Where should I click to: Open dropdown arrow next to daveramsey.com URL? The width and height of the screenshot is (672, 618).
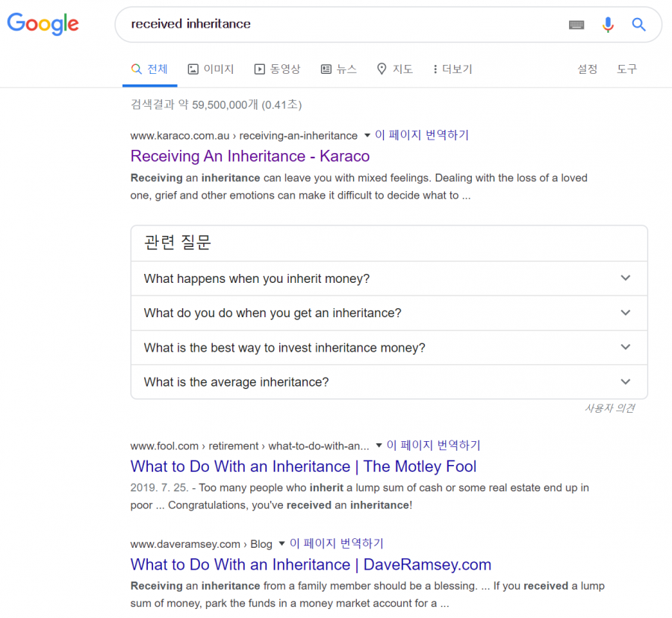coord(281,544)
